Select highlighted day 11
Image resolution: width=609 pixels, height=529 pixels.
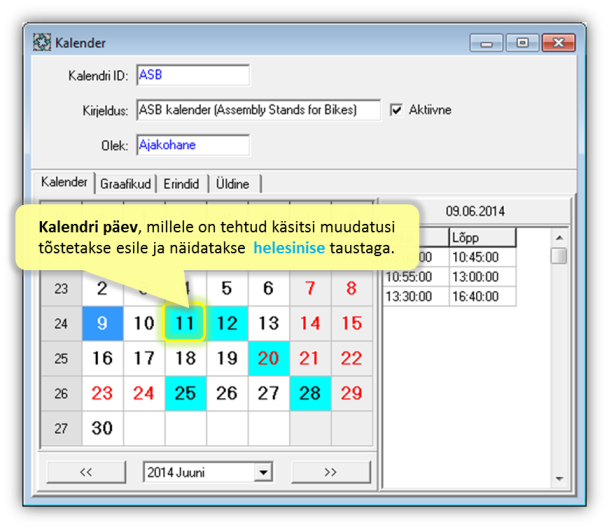click(x=184, y=323)
